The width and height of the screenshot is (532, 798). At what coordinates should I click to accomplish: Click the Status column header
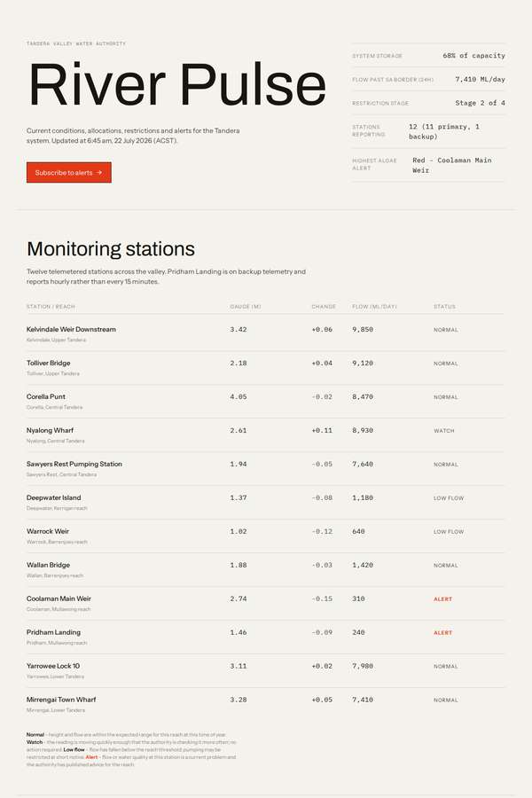(x=444, y=307)
